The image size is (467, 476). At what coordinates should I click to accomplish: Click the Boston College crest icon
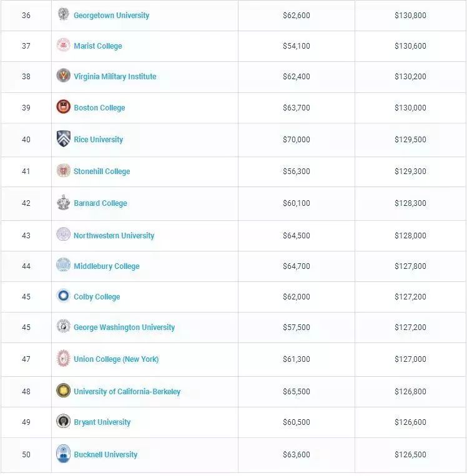pyautogui.click(x=63, y=107)
